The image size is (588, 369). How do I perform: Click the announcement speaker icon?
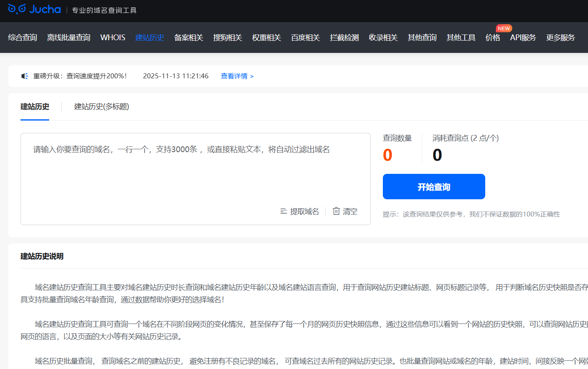click(25, 76)
